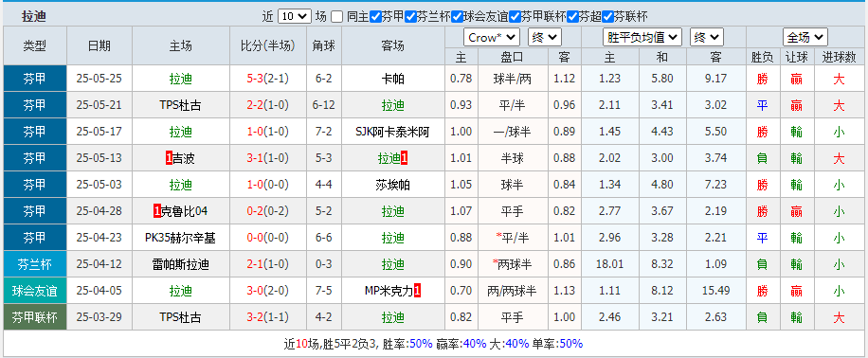Screen dimensions: 868x358
Task: Click the 球会友谊 type cell
Action: coord(35,291)
